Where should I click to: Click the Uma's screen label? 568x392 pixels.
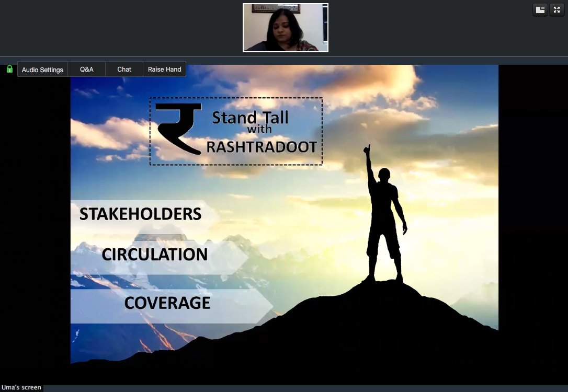[21, 387]
